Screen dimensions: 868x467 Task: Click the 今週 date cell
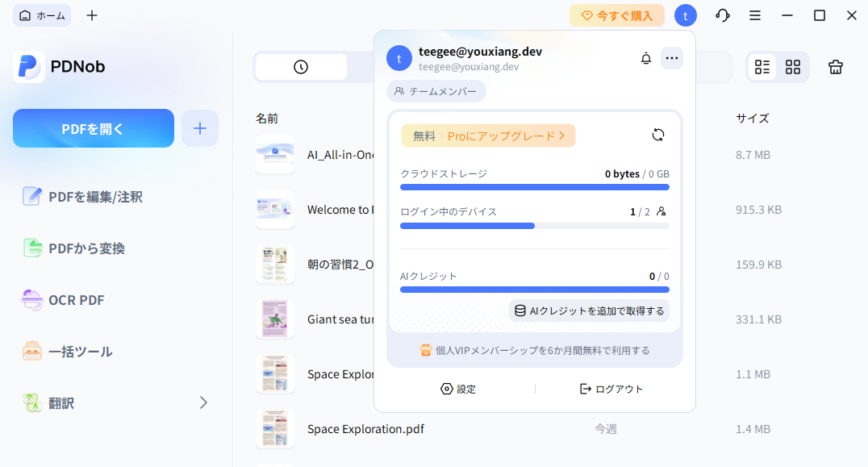pos(606,429)
